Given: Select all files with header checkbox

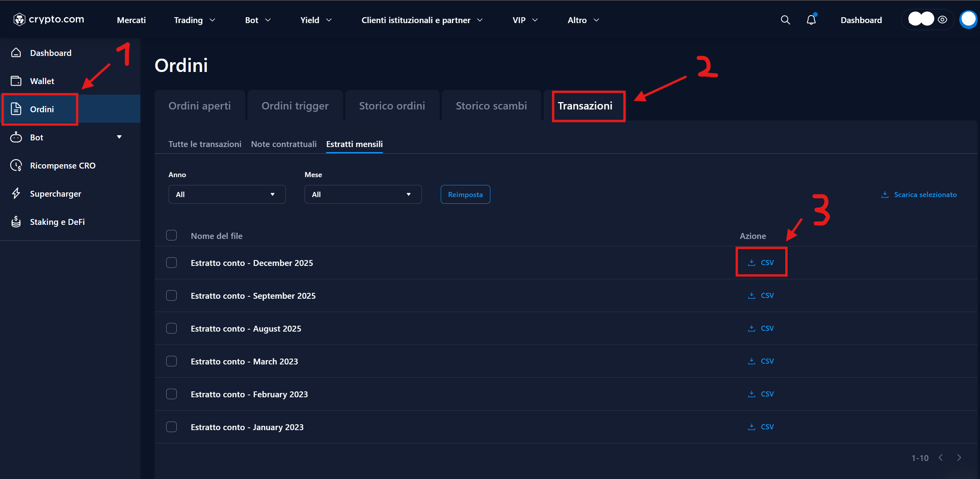Looking at the screenshot, I should click(171, 235).
